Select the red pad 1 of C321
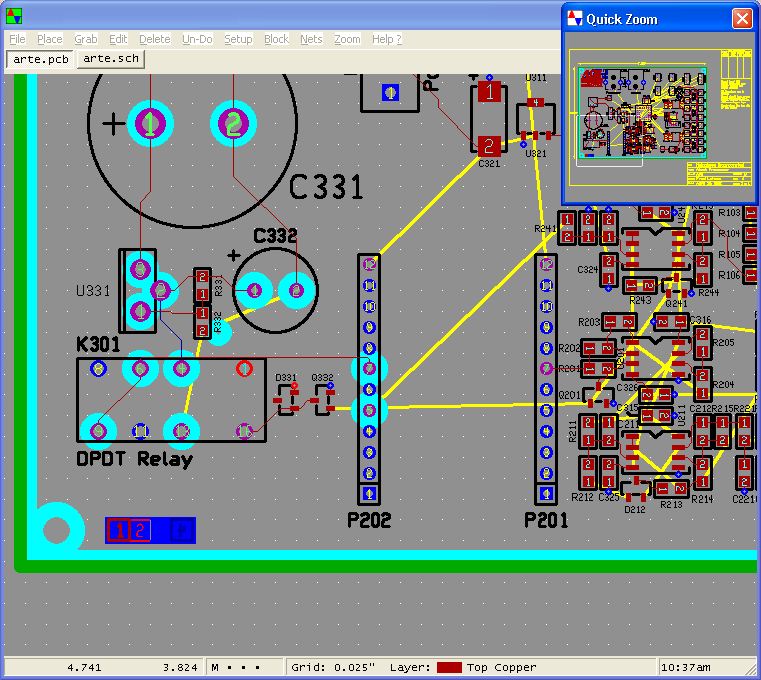The height and width of the screenshot is (680, 761). (488, 92)
